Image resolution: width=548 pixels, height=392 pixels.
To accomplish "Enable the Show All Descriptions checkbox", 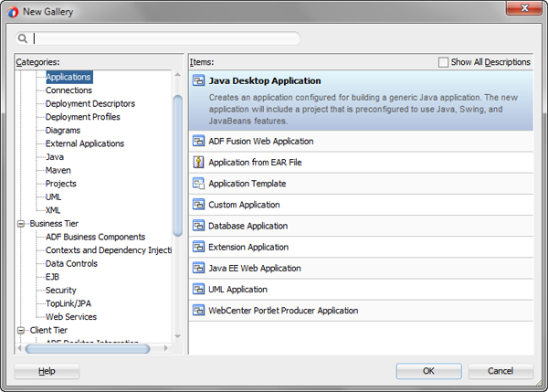I will [444, 62].
